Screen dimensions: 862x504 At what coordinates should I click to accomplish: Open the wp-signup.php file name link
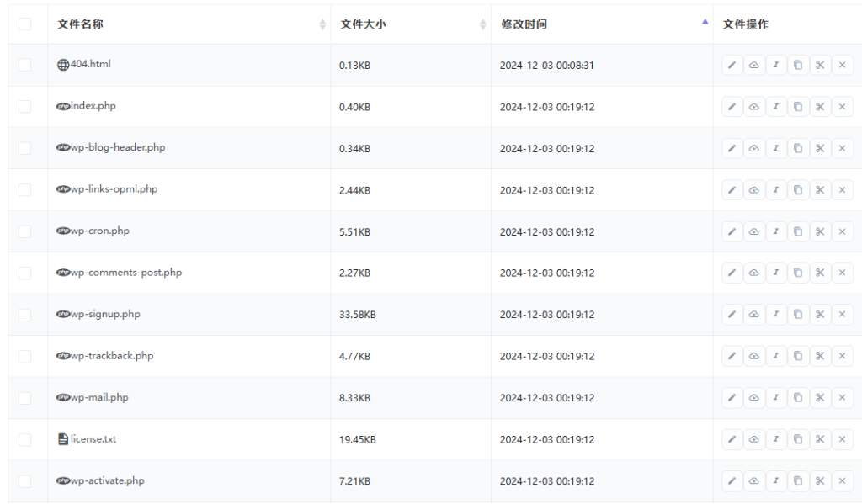point(105,315)
